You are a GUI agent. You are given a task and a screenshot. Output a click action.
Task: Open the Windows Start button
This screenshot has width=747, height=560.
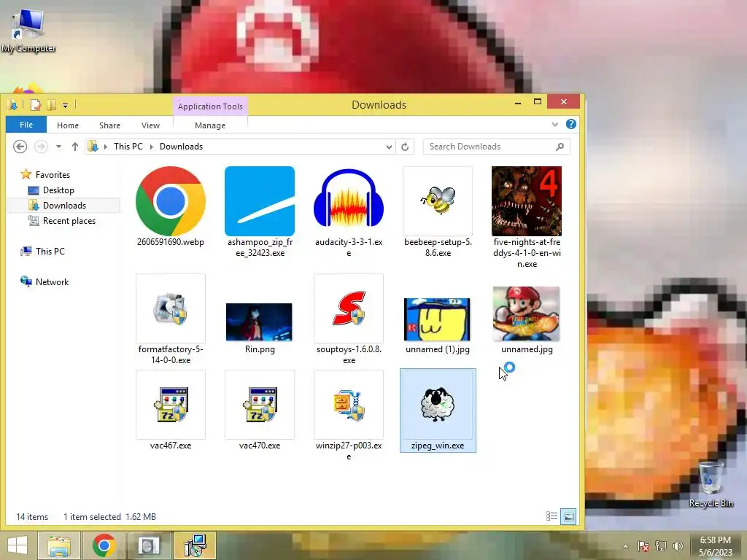coord(18,545)
